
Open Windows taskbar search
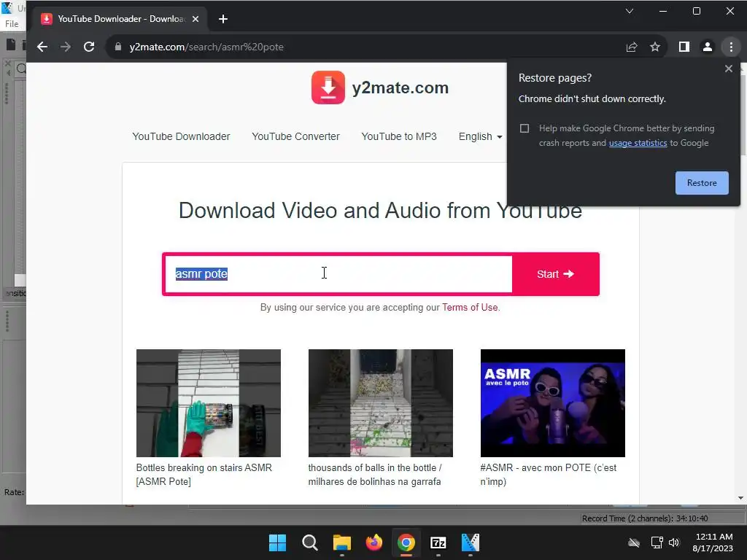click(x=309, y=542)
